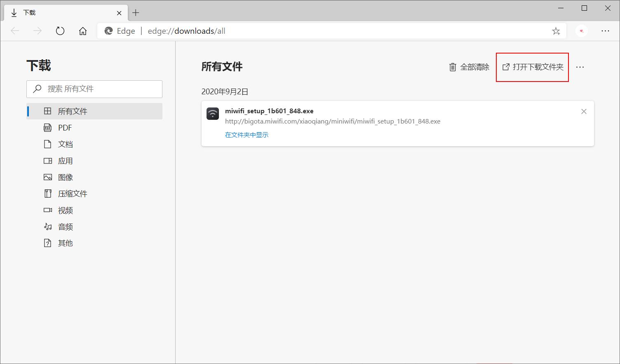
Task: Open the downloads page more options menu
Action: 580,67
